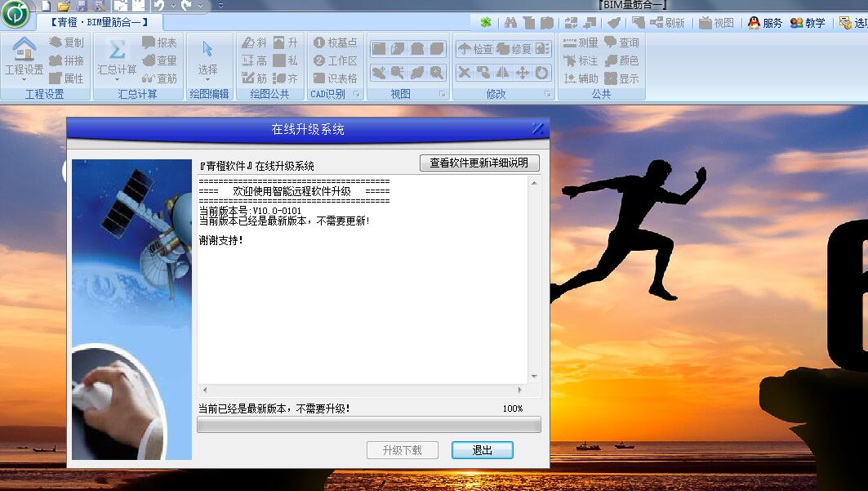Click the 汇总计算 sigma icon
The width and height of the screenshot is (868, 491).
click(x=117, y=49)
